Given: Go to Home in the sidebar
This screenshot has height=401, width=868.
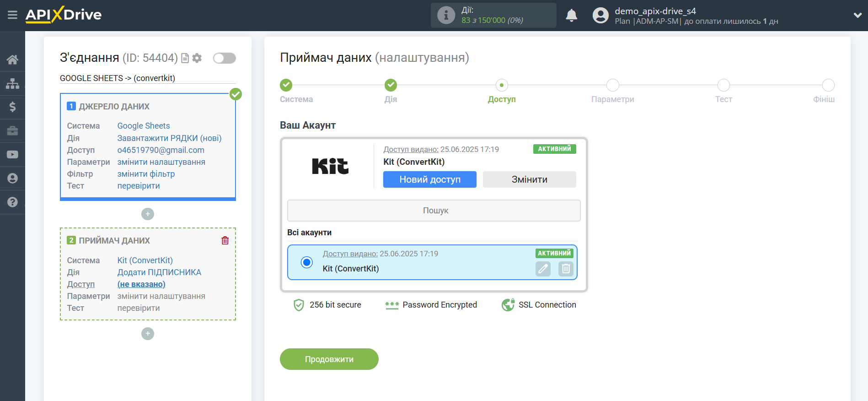Looking at the screenshot, I should click(x=12, y=60).
